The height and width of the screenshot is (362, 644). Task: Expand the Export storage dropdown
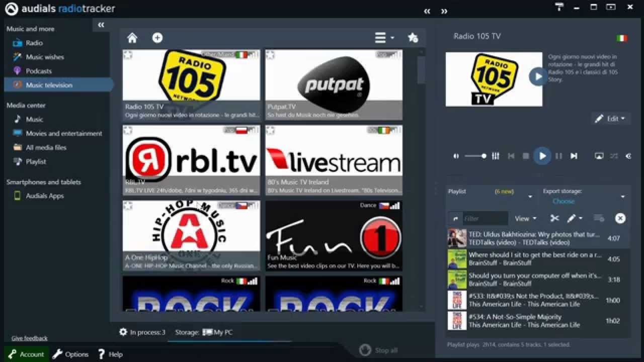coord(622,197)
